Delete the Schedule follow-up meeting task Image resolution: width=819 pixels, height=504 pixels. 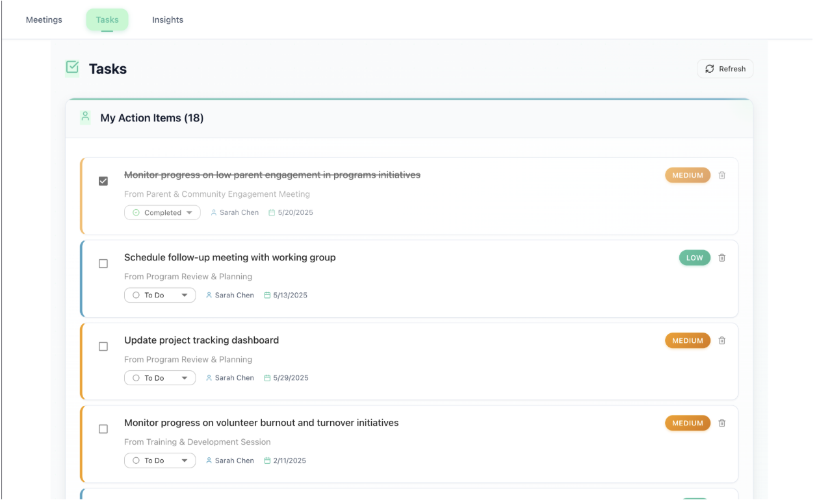722,258
